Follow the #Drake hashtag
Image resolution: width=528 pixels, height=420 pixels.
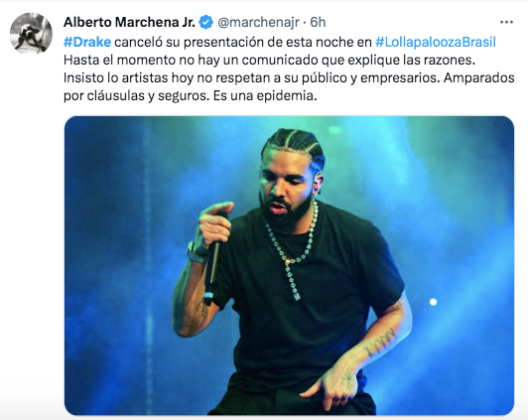[87, 42]
